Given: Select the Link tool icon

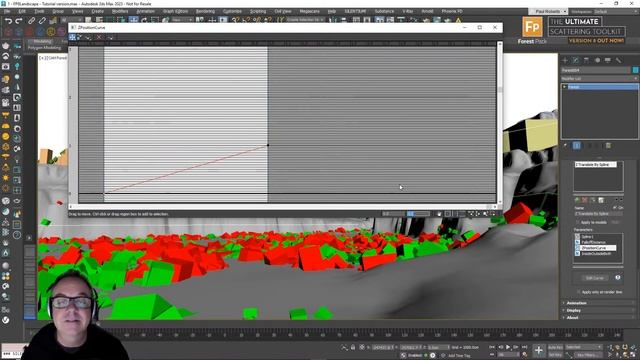Looking at the screenshot, I should tap(31, 20).
